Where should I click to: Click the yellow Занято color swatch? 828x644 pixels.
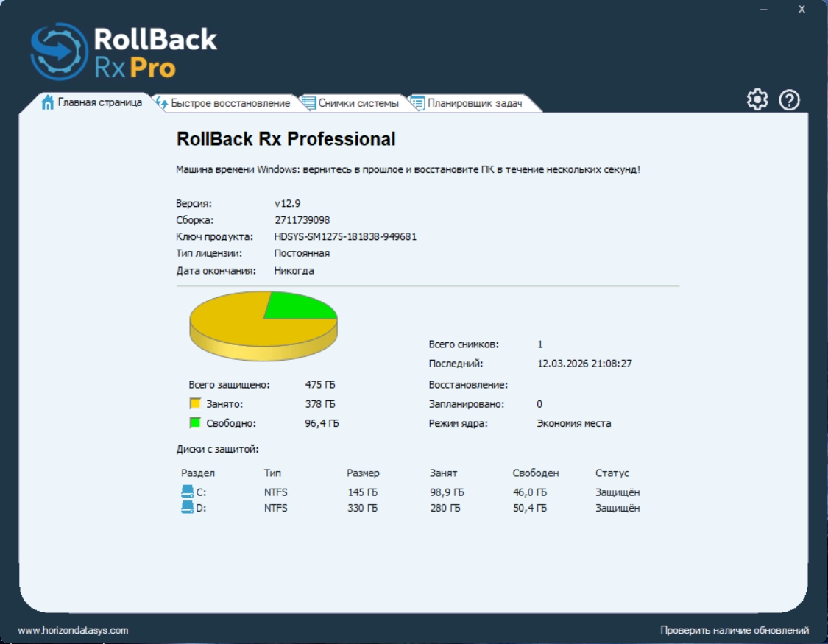(x=195, y=403)
